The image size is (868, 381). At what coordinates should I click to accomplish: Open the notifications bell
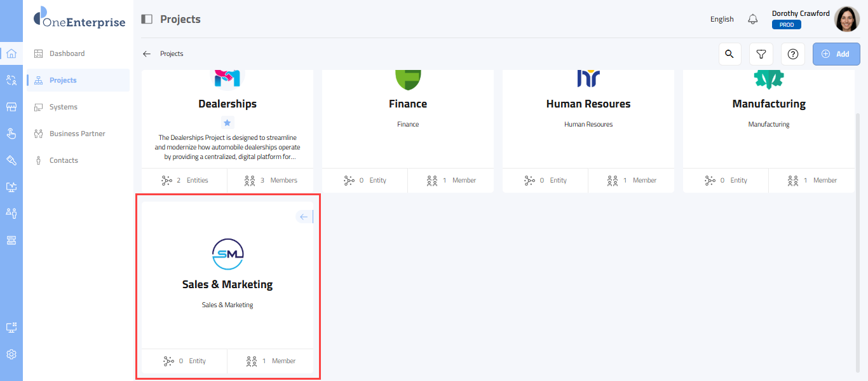click(x=753, y=19)
